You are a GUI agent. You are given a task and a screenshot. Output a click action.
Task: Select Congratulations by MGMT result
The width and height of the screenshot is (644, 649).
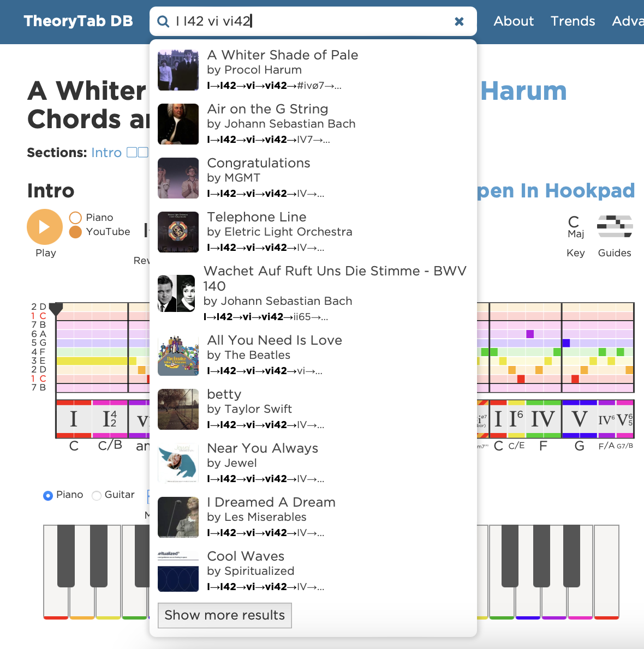pyautogui.click(x=313, y=178)
